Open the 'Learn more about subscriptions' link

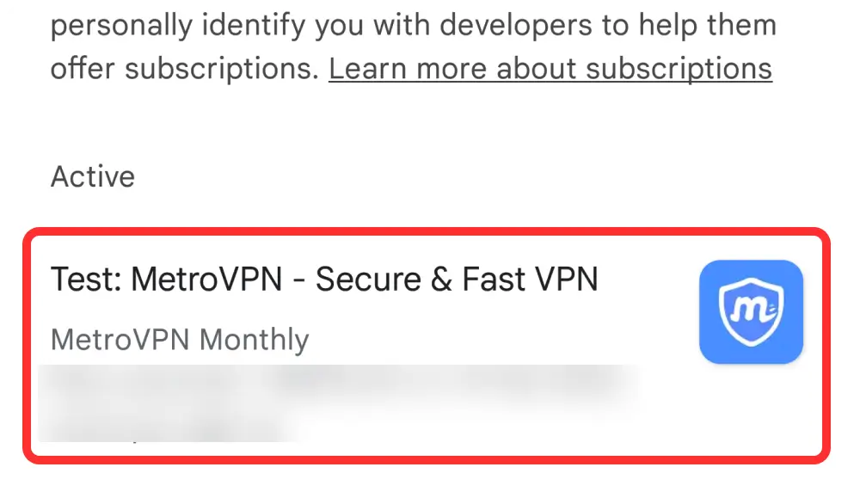550,69
